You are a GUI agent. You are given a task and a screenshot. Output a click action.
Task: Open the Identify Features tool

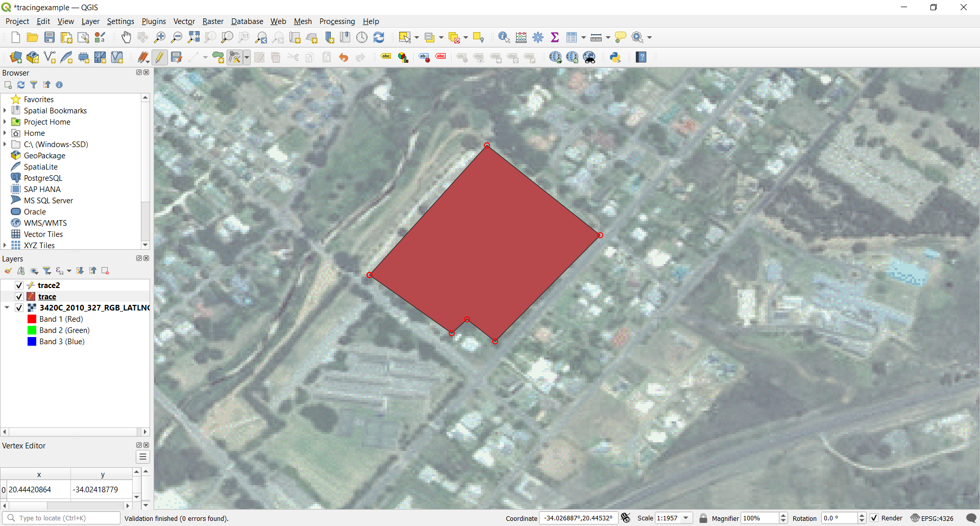[x=503, y=37]
